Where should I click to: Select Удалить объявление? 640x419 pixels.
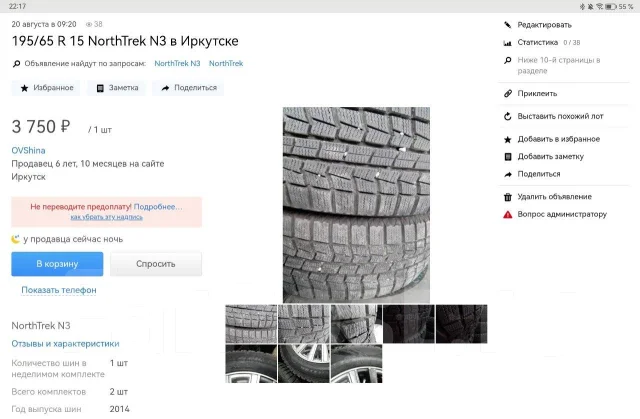tap(554, 197)
